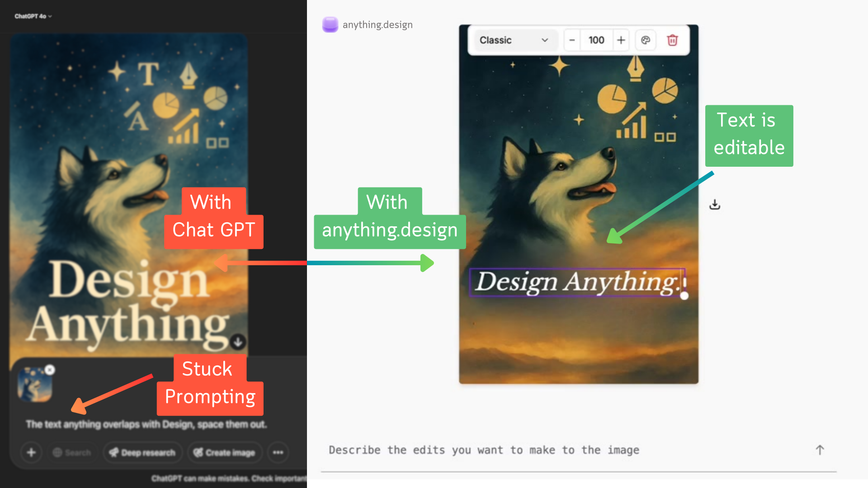This screenshot has width=868, height=488.
Task: Increase font size with plus button
Action: (621, 40)
